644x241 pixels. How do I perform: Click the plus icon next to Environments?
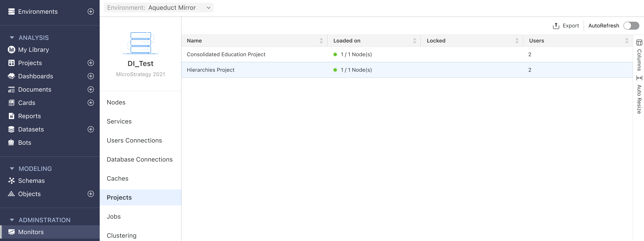91,12
